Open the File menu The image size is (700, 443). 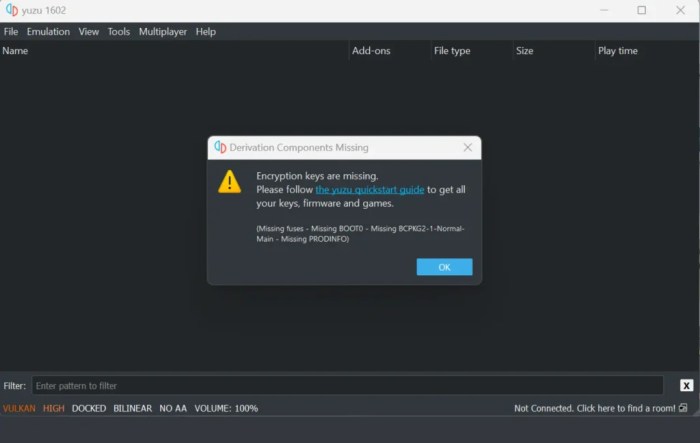pyautogui.click(x=11, y=32)
